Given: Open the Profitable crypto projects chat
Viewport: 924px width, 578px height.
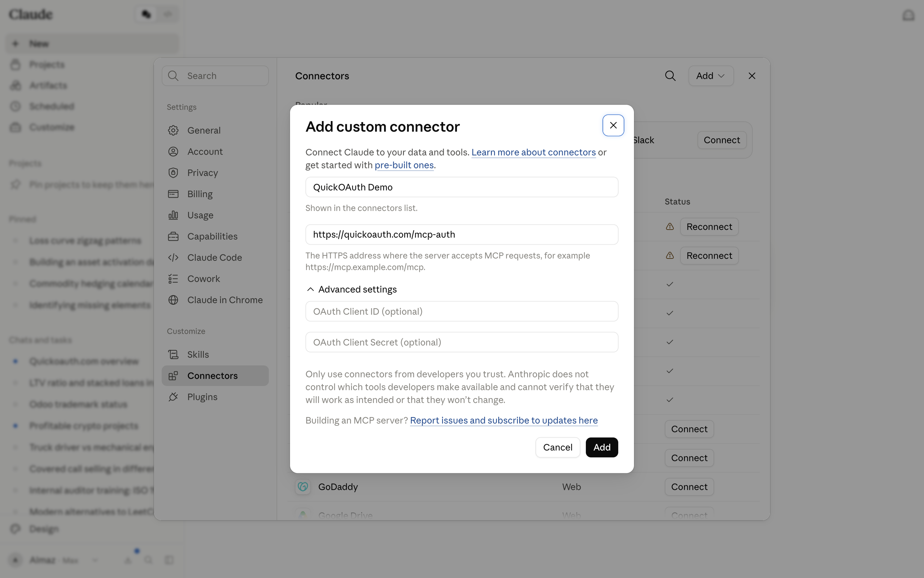Looking at the screenshot, I should pos(84,426).
